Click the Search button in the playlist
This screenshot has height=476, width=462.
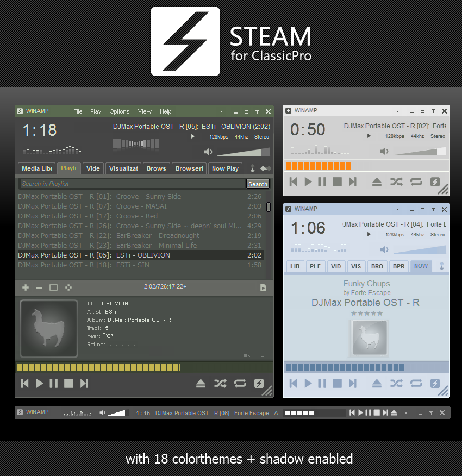[x=258, y=184]
